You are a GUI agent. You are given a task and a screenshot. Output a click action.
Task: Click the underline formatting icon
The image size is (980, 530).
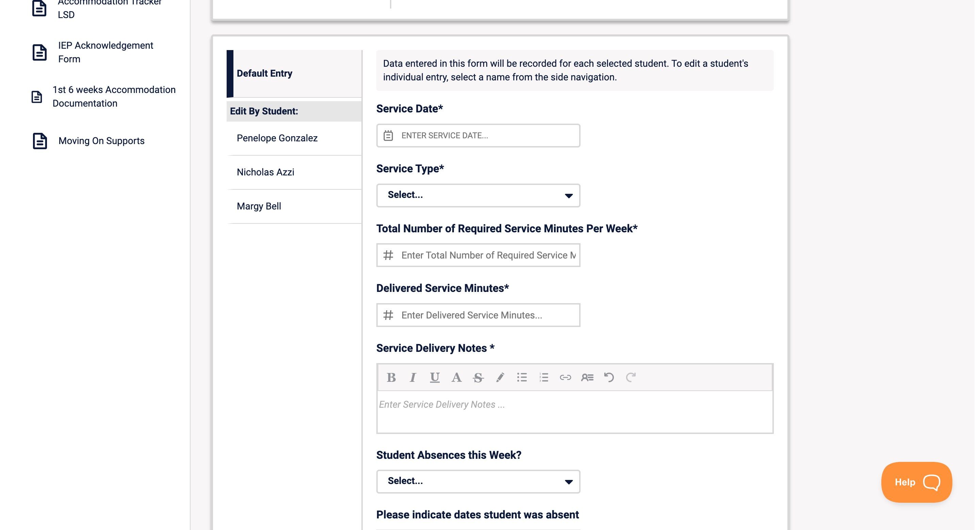pos(435,377)
